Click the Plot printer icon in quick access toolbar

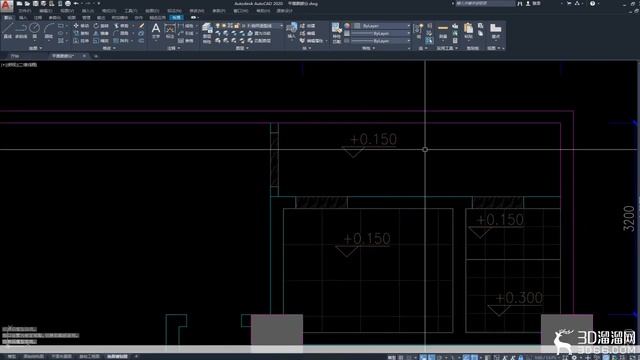(x=68, y=4)
